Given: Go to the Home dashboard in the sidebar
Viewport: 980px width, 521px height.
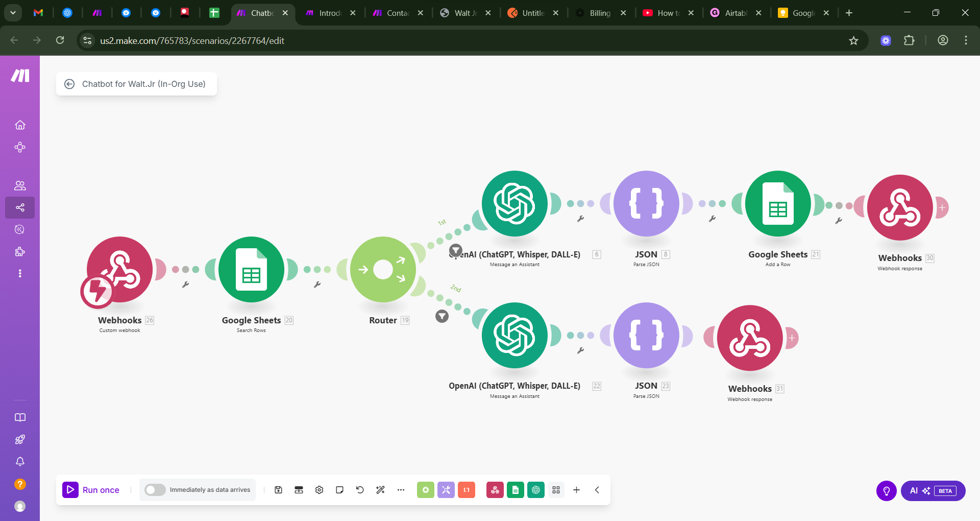Looking at the screenshot, I should [20, 125].
